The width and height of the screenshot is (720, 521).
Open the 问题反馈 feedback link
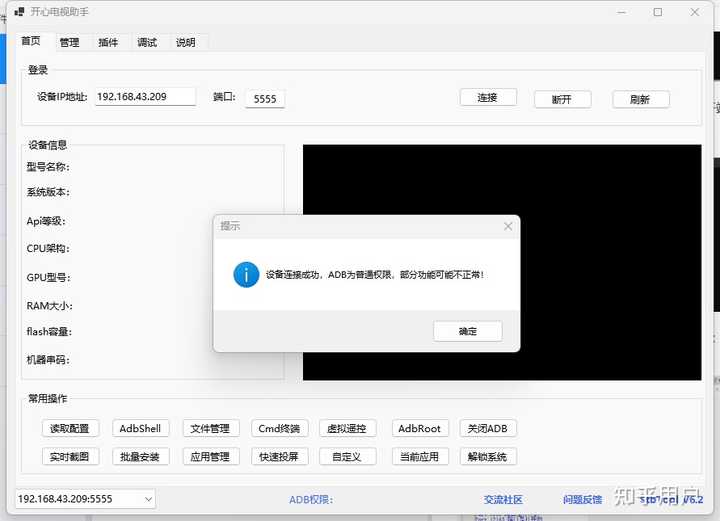pyautogui.click(x=582, y=499)
